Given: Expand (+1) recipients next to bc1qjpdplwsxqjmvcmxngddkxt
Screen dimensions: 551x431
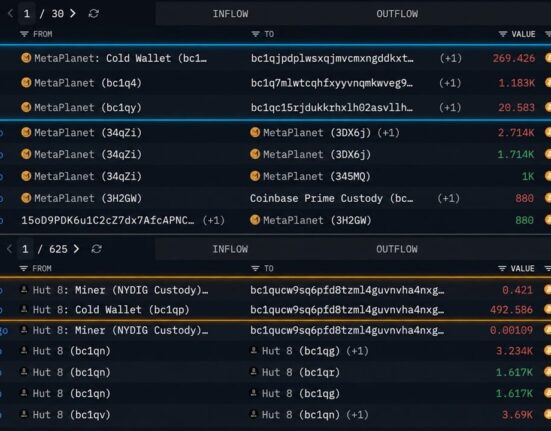Looking at the screenshot, I should coord(450,58).
